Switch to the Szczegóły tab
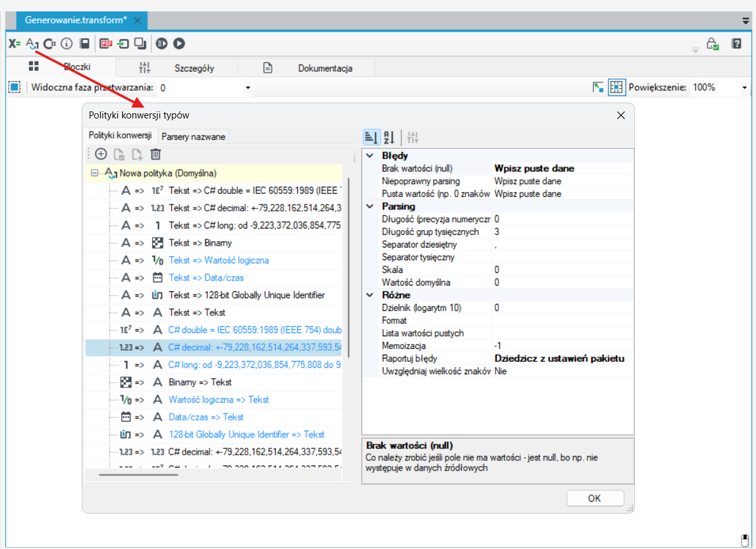The width and height of the screenshot is (756, 549). (177, 68)
